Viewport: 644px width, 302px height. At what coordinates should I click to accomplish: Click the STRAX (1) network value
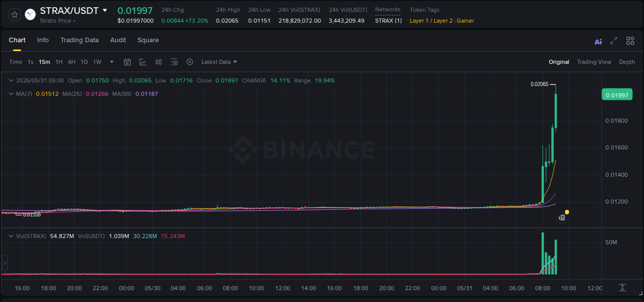pos(388,21)
